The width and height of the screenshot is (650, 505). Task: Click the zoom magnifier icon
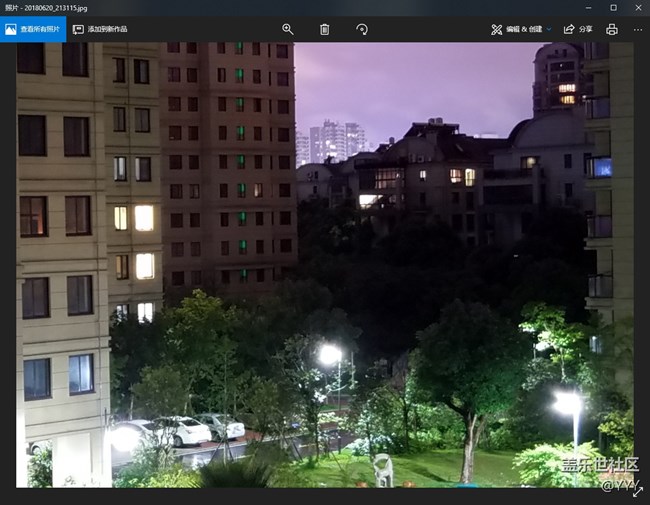288,30
